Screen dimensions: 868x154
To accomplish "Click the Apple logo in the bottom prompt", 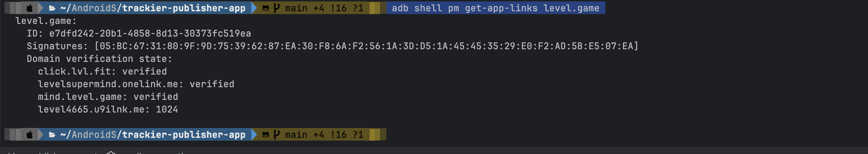I will coord(30,135).
